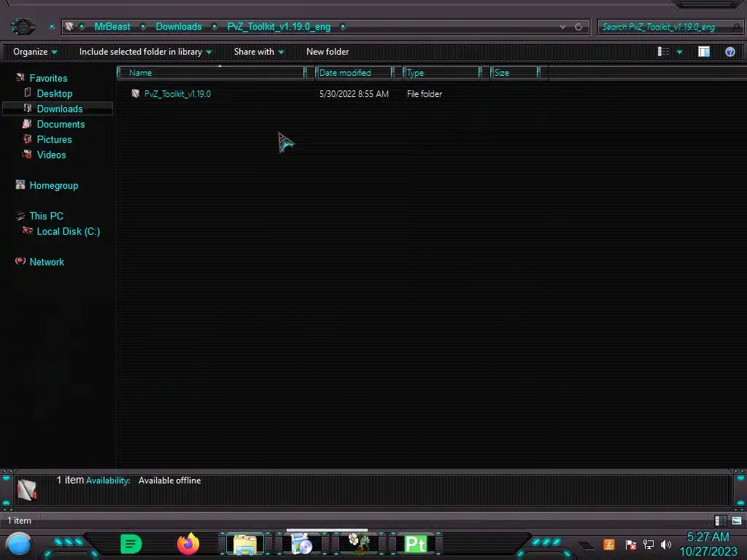Change the view layout icon
This screenshot has width=747, height=560.
tap(663, 52)
